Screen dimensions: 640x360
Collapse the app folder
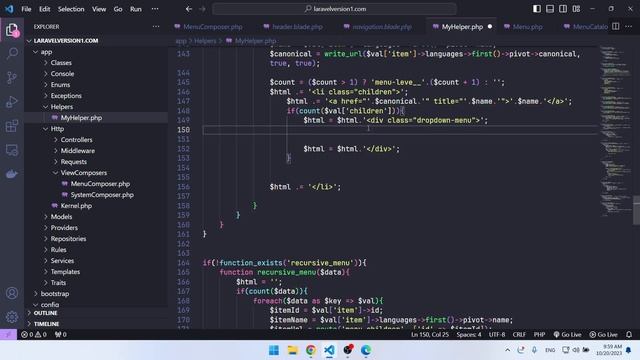[46, 52]
